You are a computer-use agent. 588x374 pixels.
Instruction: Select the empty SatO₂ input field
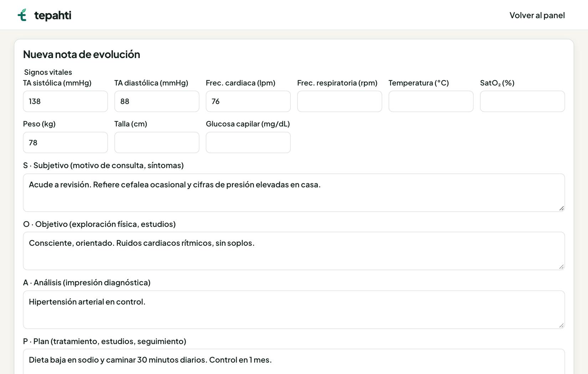(522, 102)
